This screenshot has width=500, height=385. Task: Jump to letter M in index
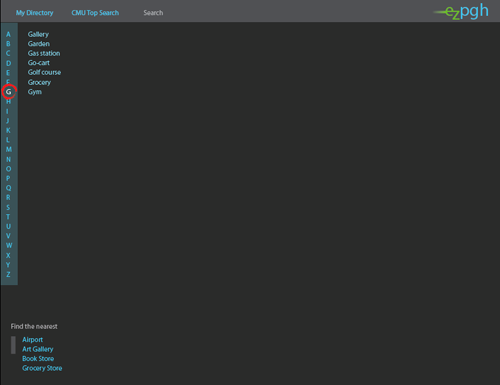pos(9,149)
